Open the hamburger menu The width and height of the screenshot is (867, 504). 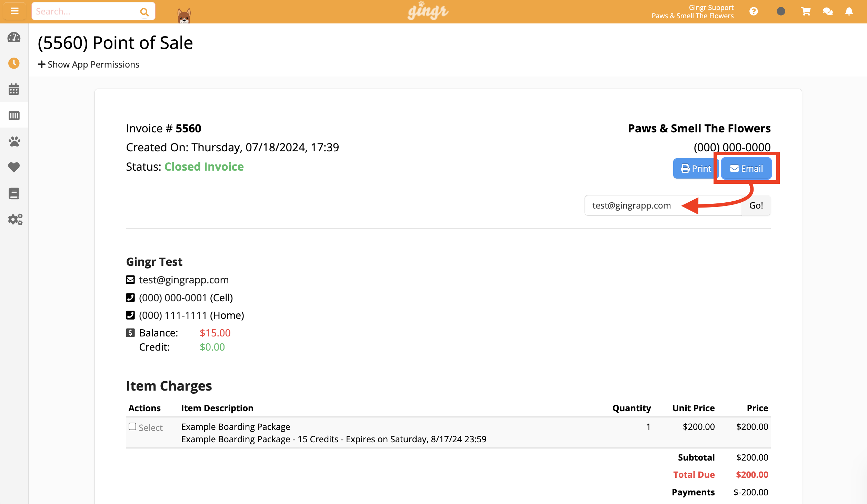coord(14,11)
